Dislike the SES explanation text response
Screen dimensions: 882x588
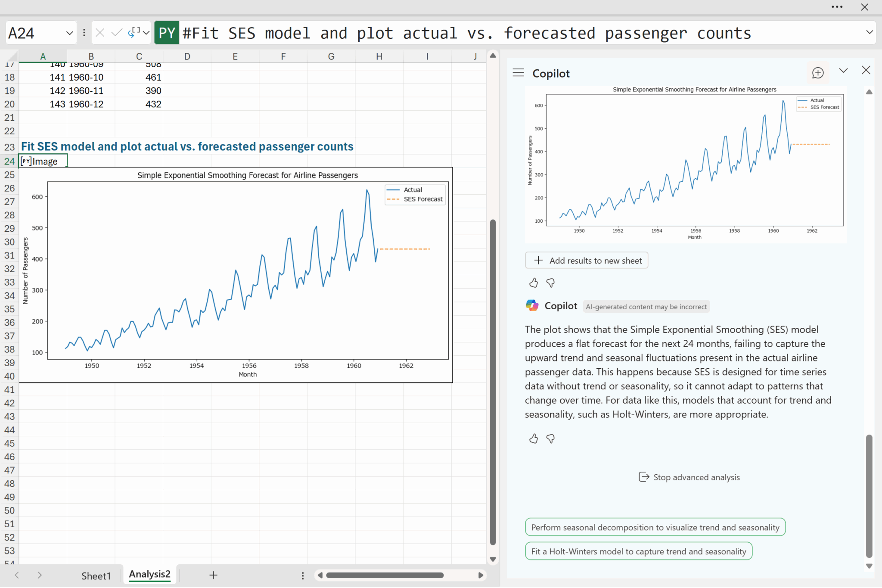tap(550, 439)
